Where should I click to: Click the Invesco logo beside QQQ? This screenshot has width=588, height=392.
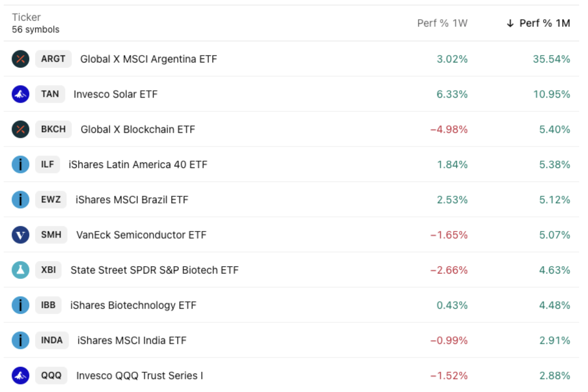[x=20, y=375]
